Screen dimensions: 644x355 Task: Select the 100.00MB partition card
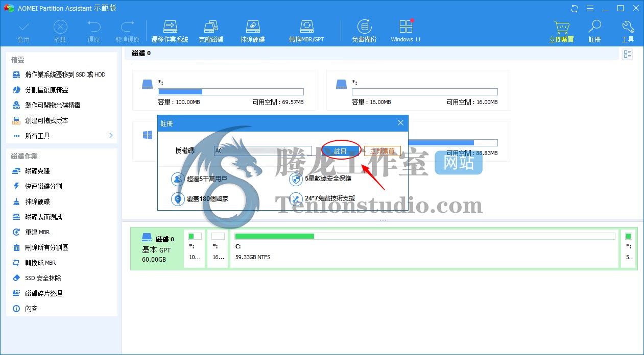224,90
